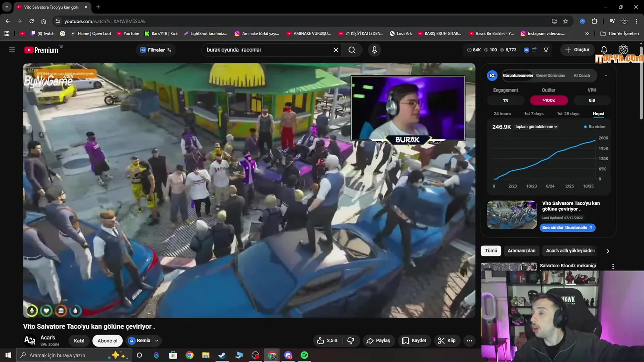Switch to Genel Görünüm tab
This screenshot has height=362, width=644.
pyautogui.click(x=550, y=75)
